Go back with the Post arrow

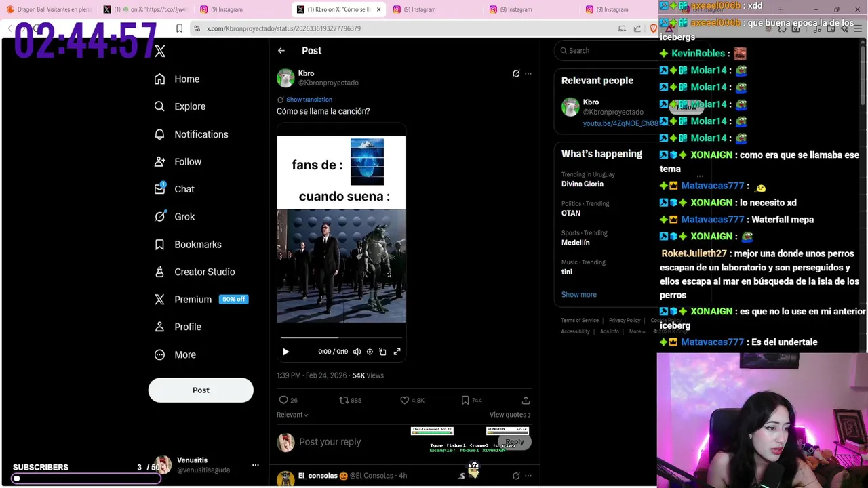[281, 51]
